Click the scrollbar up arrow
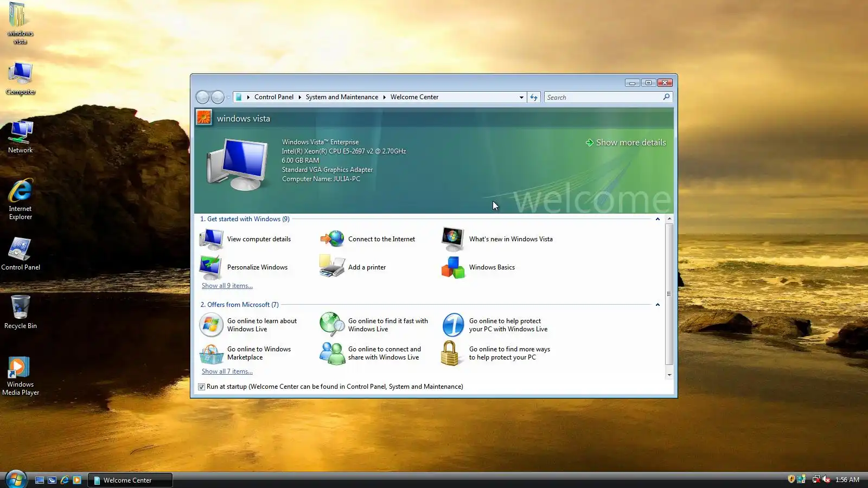868x488 pixels. click(669, 219)
